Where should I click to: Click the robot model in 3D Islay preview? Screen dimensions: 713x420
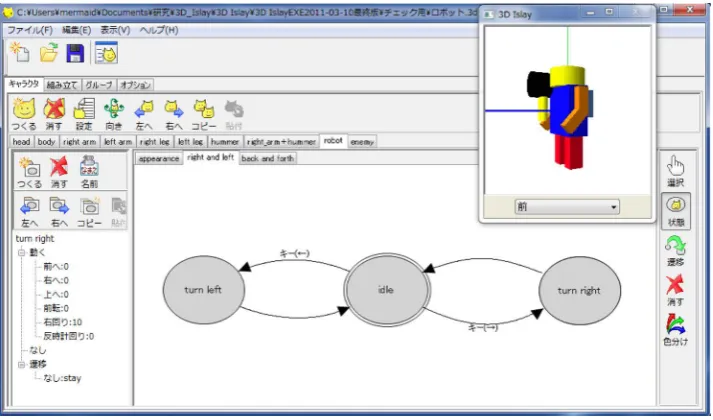pyautogui.click(x=561, y=116)
